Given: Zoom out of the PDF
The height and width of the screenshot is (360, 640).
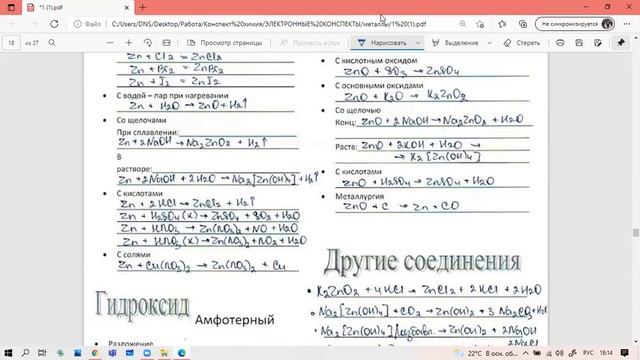Looking at the screenshot, I should pyautogui.click(x=110, y=42).
